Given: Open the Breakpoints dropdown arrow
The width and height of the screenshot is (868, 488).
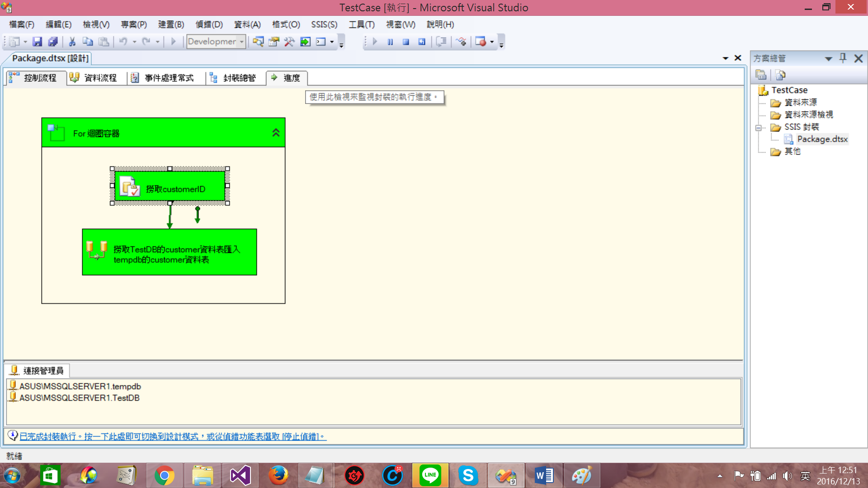Looking at the screenshot, I should (x=492, y=42).
